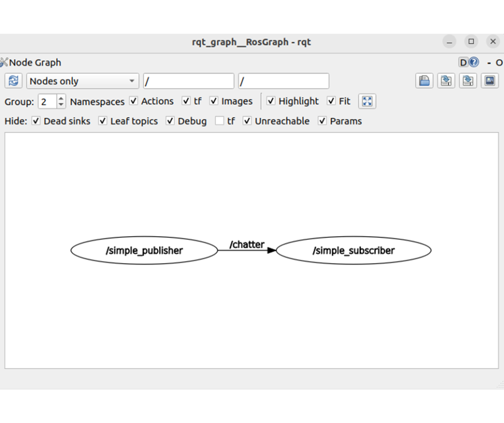Click the first namespace filter text field
The height and width of the screenshot is (423, 504).
pos(188,81)
